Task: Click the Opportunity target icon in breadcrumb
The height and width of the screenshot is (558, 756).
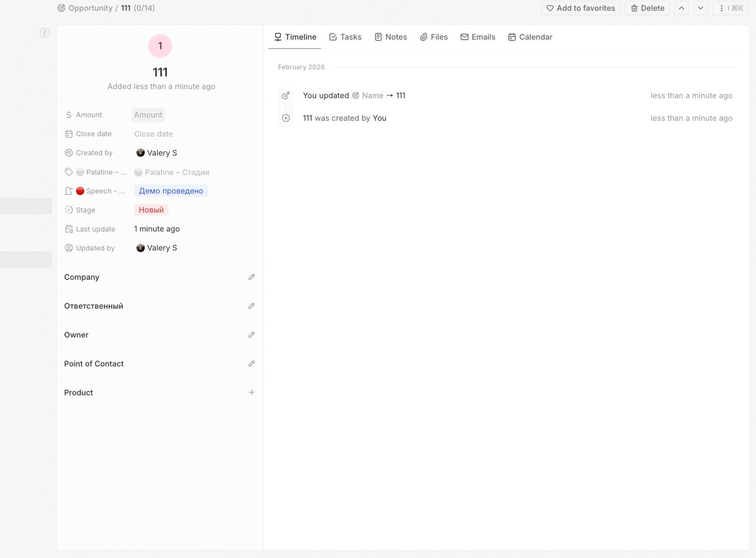Action: (61, 8)
